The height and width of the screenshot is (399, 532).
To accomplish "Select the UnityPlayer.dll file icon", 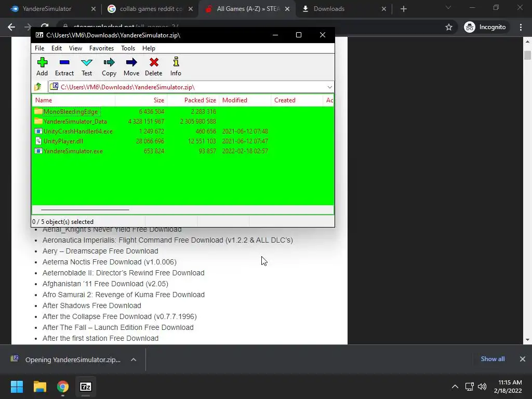I will (38, 141).
